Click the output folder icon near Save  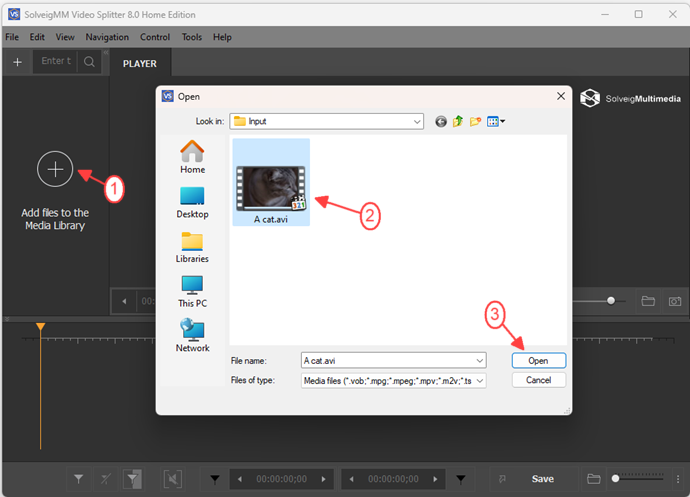(x=594, y=479)
